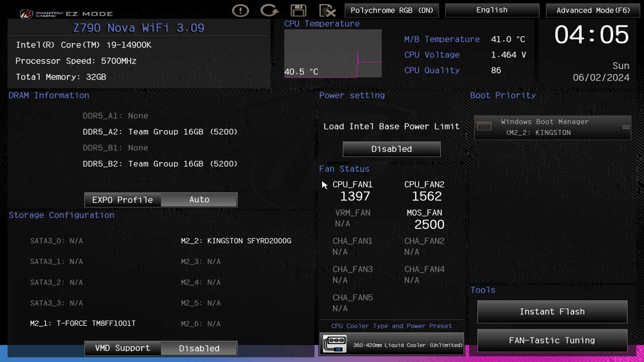Click M2_2: KINGSTON SFYRD2000G entry

[236, 241]
